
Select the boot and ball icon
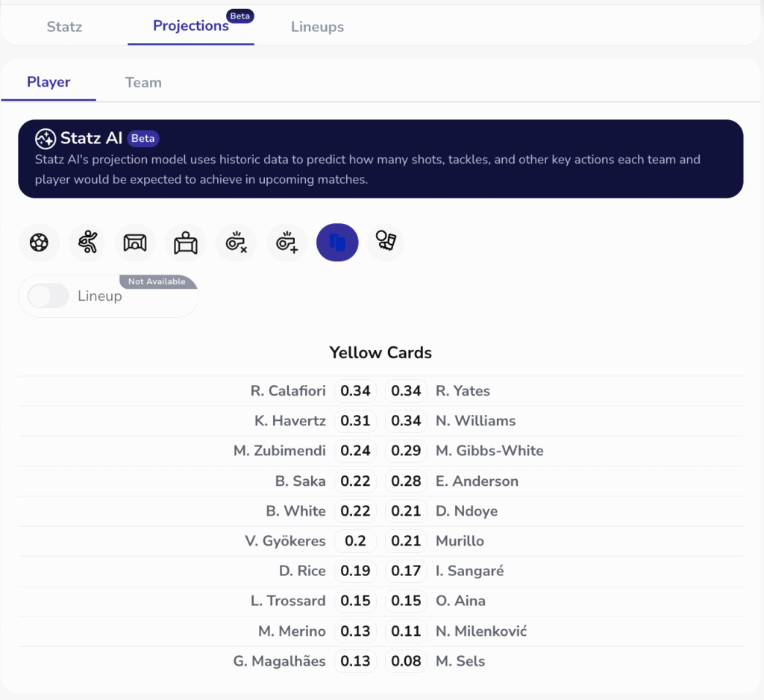[386, 242]
